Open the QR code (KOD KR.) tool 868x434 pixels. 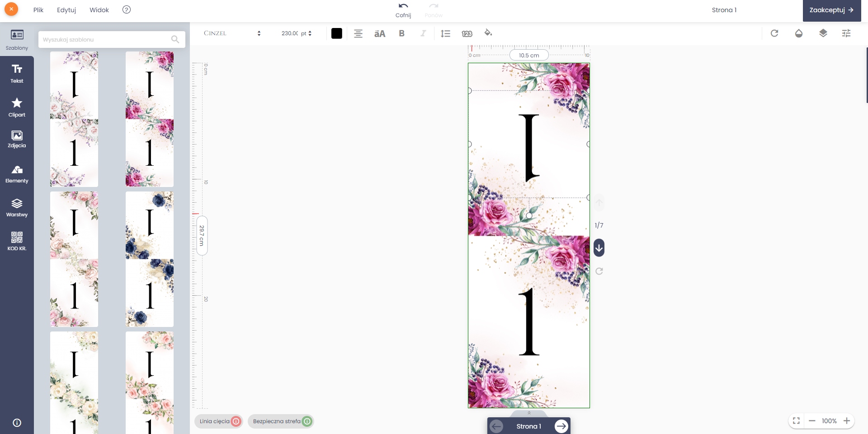coord(17,241)
